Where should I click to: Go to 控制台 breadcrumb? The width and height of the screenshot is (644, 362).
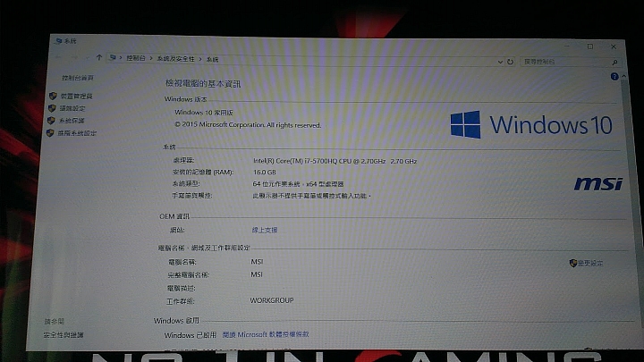(x=136, y=58)
